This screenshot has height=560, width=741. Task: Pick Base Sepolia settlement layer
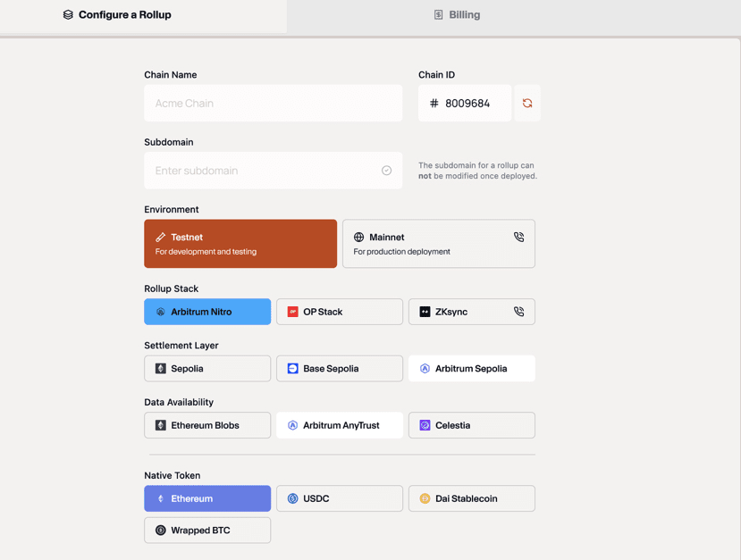pyautogui.click(x=339, y=369)
